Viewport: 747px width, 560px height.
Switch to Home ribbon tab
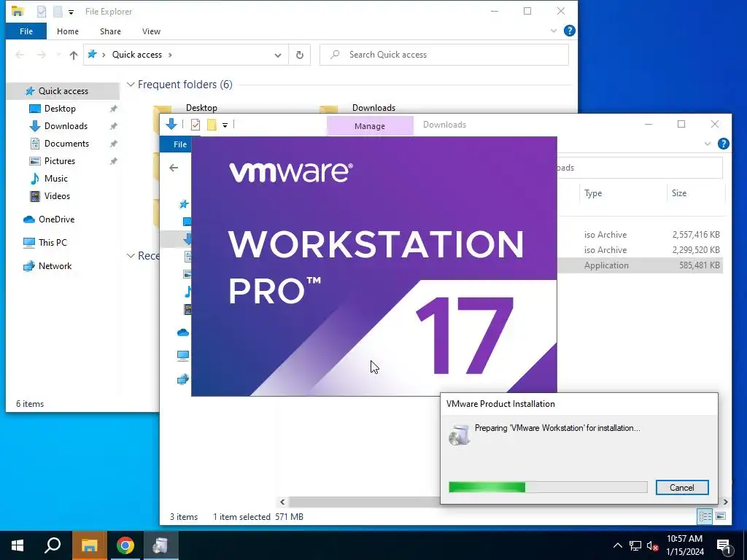pyautogui.click(x=68, y=31)
